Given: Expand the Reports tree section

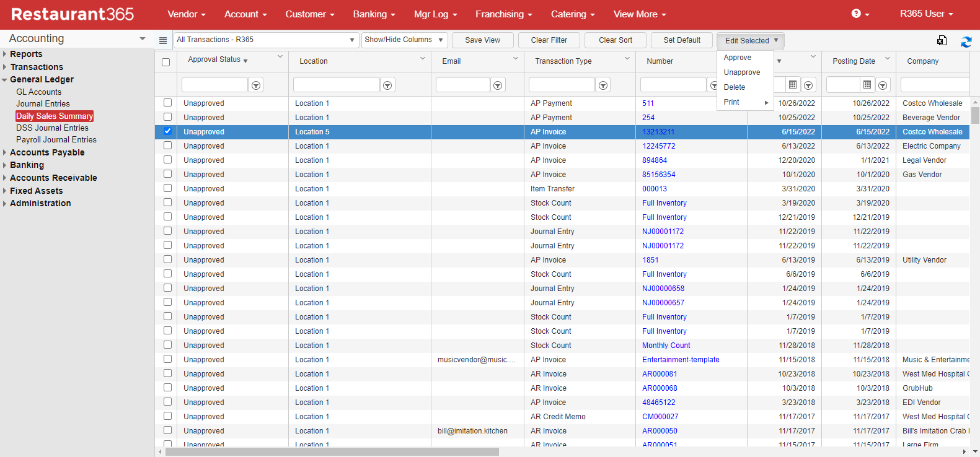Looking at the screenshot, I should point(5,54).
